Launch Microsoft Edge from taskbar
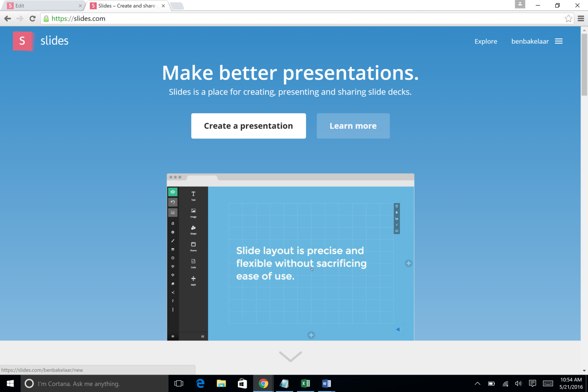Viewport: 588px width, 392px height. point(200,383)
